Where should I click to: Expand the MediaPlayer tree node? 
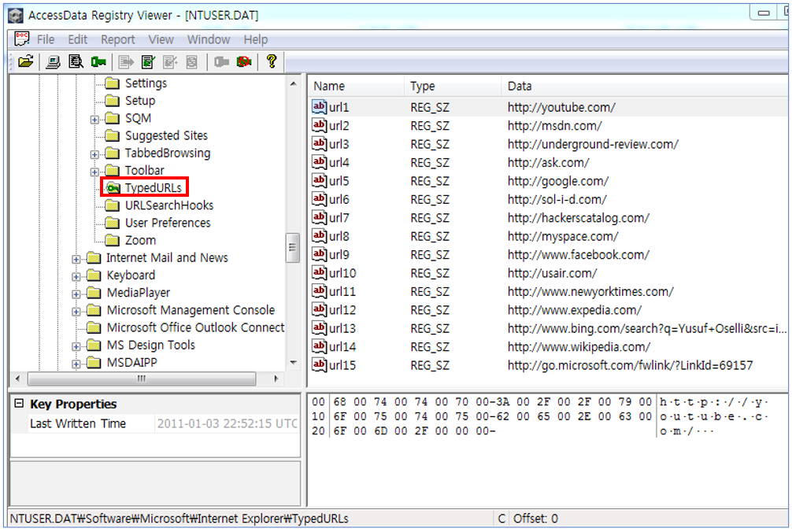tap(76, 294)
